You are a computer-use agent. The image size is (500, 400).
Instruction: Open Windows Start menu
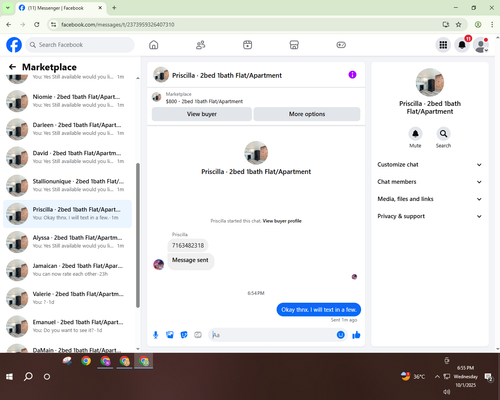(x=9, y=377)
